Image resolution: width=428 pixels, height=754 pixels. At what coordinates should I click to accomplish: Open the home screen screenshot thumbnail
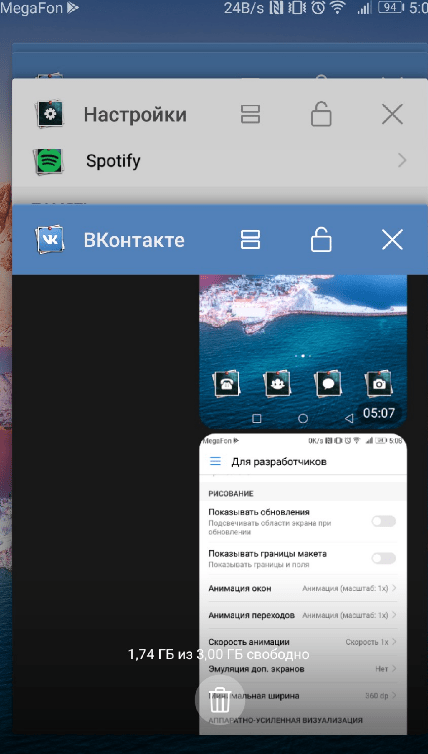pos(303,352)
